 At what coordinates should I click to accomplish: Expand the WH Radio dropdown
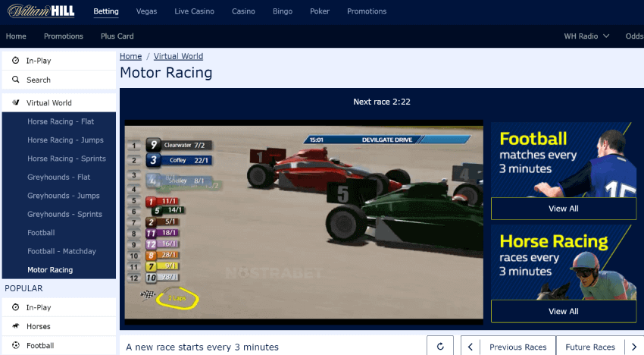coord(586,36)
